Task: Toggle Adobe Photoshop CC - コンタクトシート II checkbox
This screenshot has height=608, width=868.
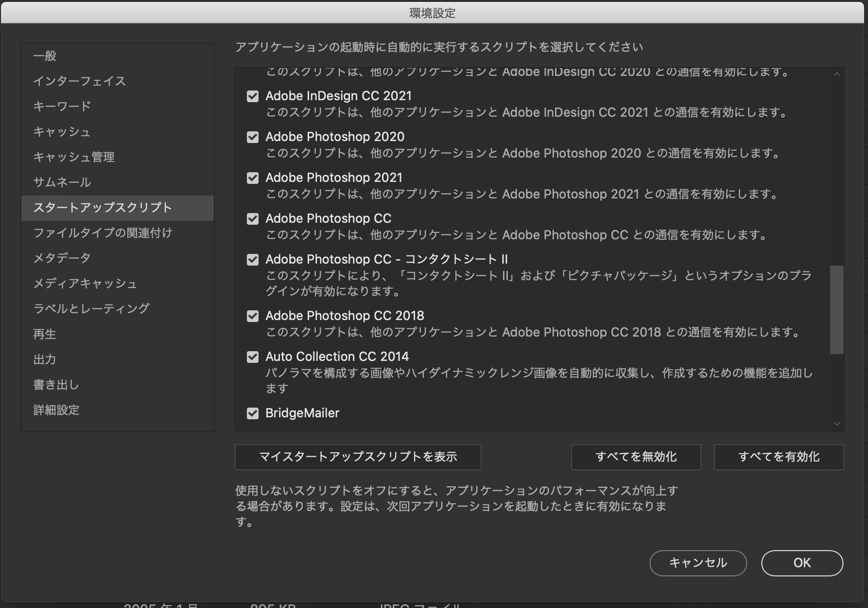Action: click(253, 260)
